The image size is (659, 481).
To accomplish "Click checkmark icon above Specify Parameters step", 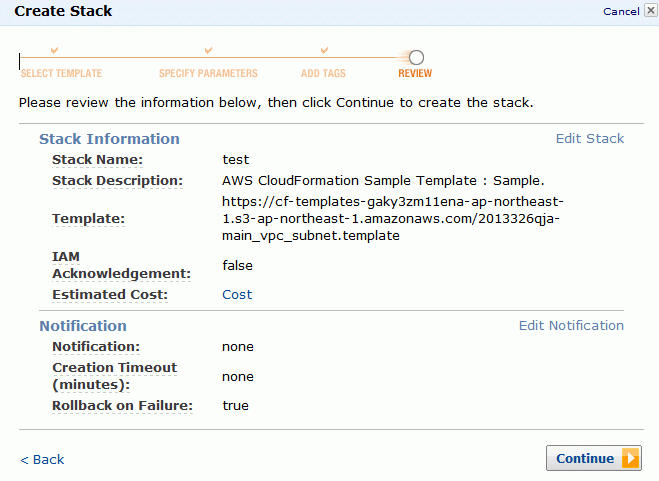I will 208,50.
